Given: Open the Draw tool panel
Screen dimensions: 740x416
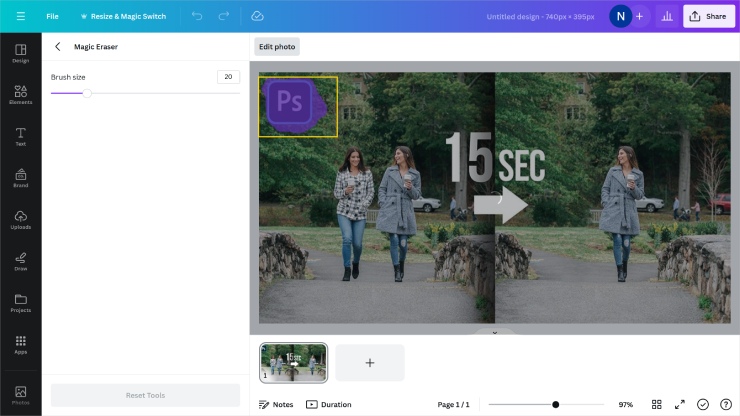Looking at the screenshot, I should tap(20, 261).
